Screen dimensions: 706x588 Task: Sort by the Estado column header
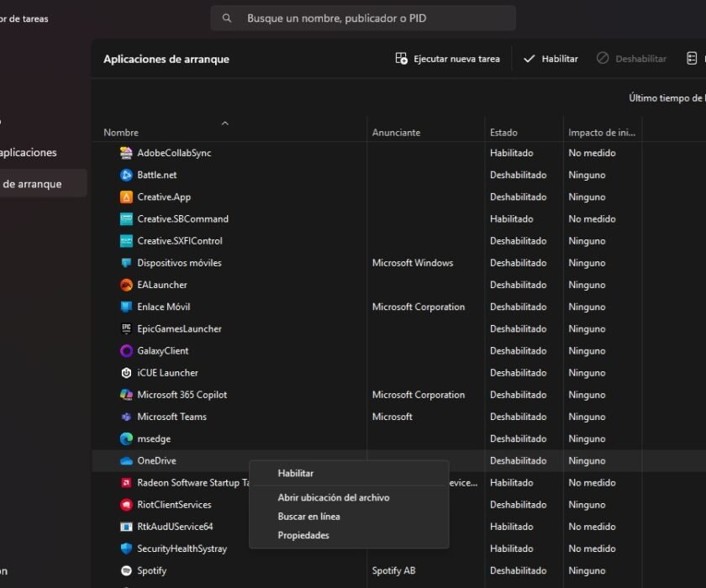pos(503,133)
